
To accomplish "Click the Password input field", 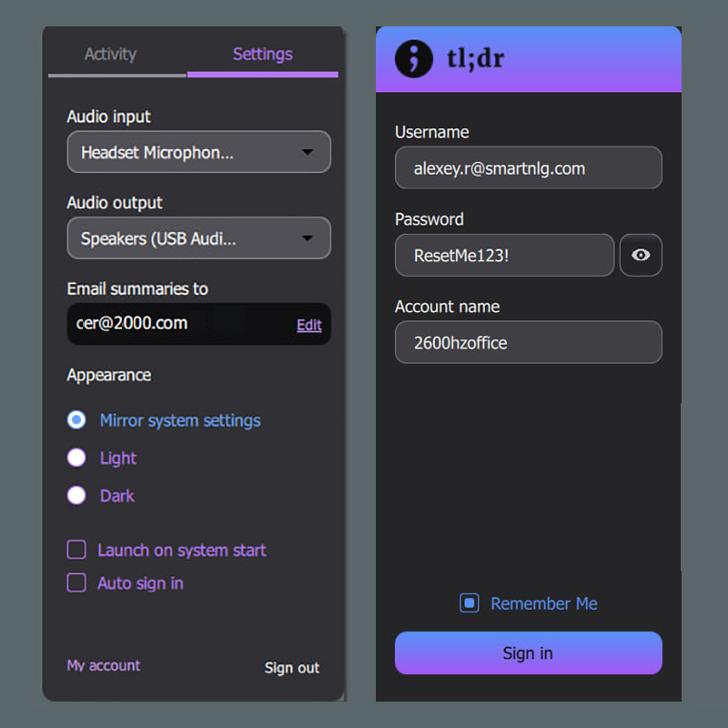I will click(x=504, y=256).
